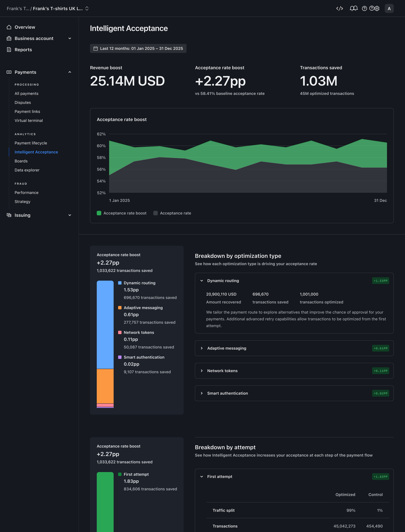Click the purple Smart authentication legend swatch

pyautogui.click(x=120, y=357)
